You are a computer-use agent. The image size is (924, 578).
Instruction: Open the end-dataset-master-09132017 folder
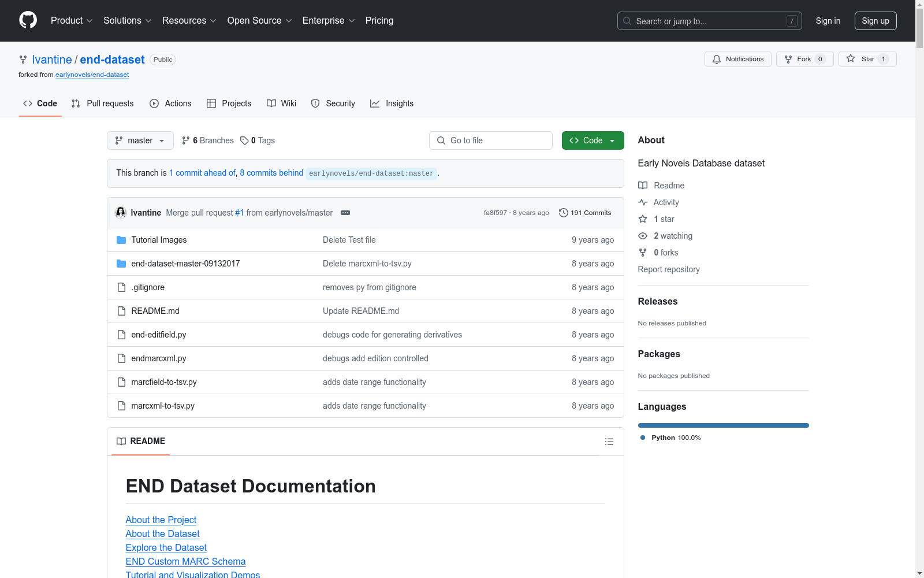coord(185,264)
